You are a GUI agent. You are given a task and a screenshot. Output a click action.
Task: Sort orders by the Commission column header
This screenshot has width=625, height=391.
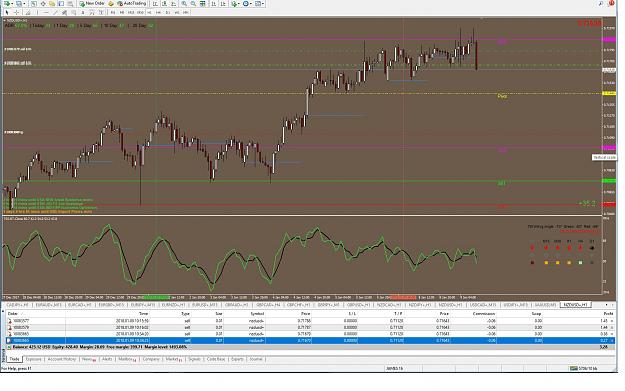[x=483, y=314]
